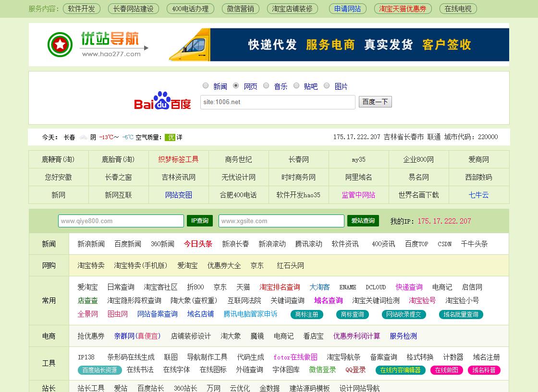
Task: Click the 爱站查询 button
Action: [x=363, y=221]
